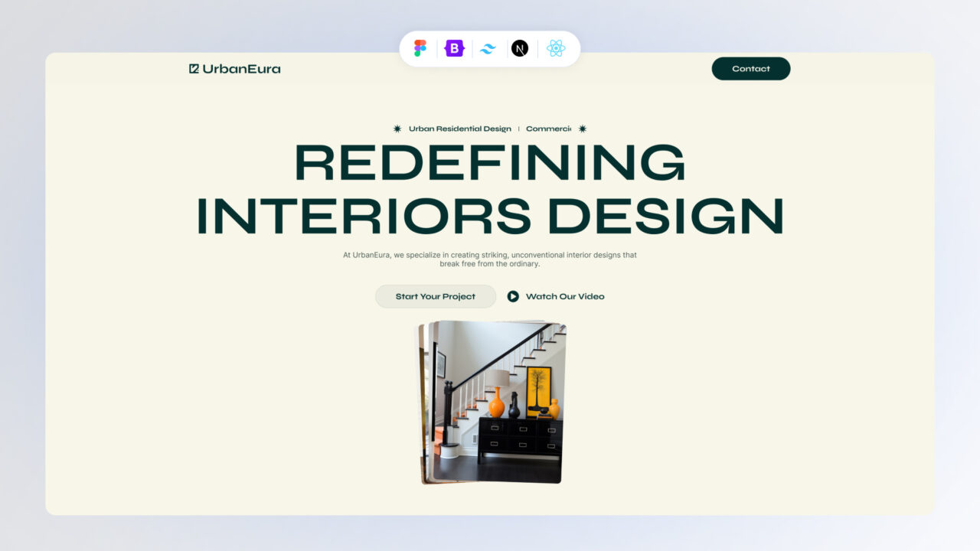Select the Urban Residential Design label

tap(459, 129)
